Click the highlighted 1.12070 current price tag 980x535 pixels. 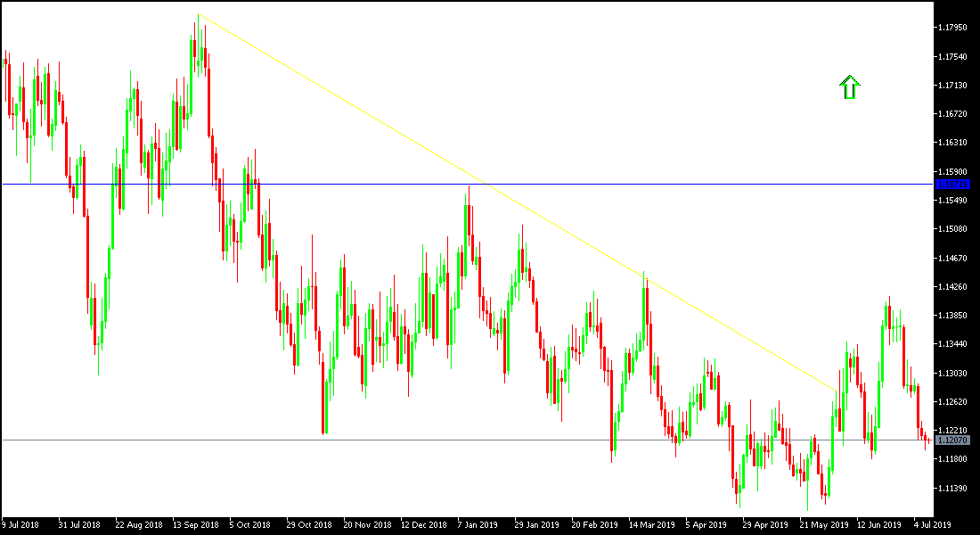point(951,440)
